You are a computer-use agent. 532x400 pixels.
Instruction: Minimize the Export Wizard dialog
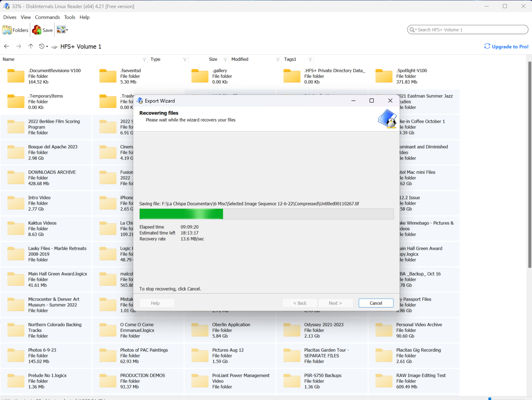click(x=353, y=101)
